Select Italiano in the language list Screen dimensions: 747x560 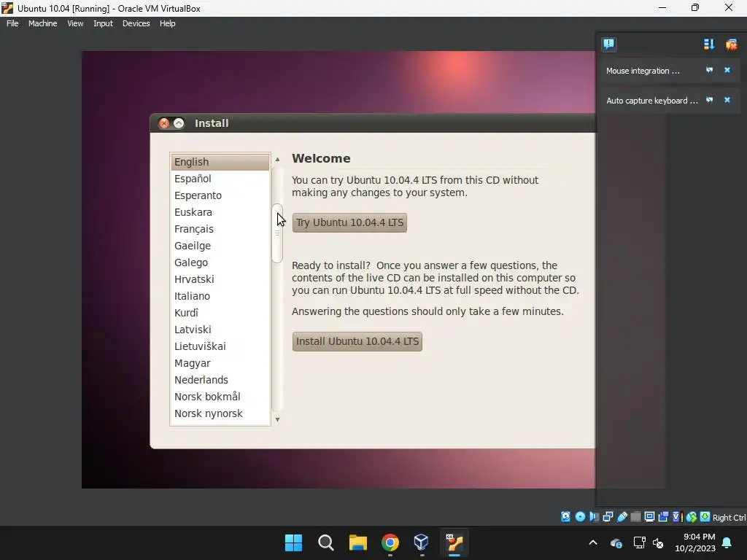coord(220,296)
